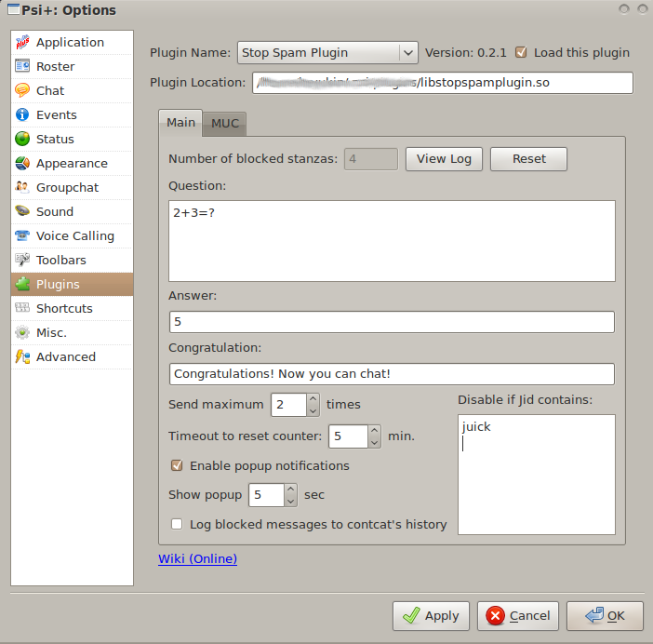Enable logging blocked messages to history
653x644 pixels.
click(x=177, y=525)
